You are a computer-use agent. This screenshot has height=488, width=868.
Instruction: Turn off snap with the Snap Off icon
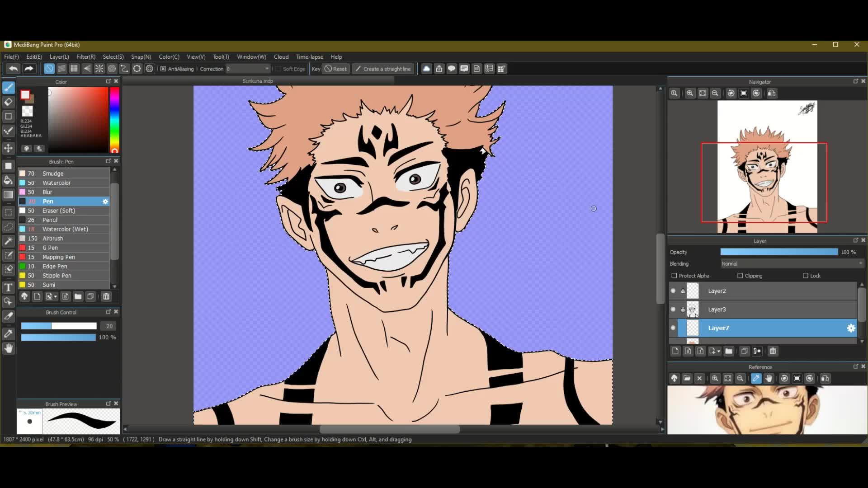(x=49, y=69)
